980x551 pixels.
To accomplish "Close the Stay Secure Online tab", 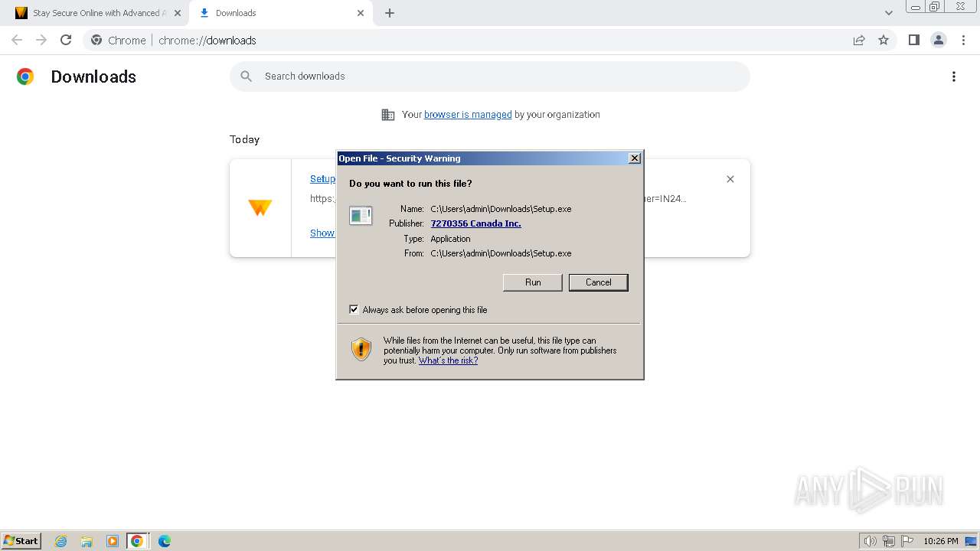I will [177, 13].
